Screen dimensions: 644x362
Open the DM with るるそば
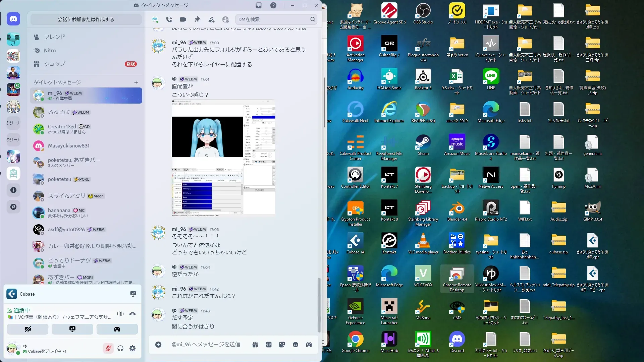pyautogui.click(x=59, y=112)
